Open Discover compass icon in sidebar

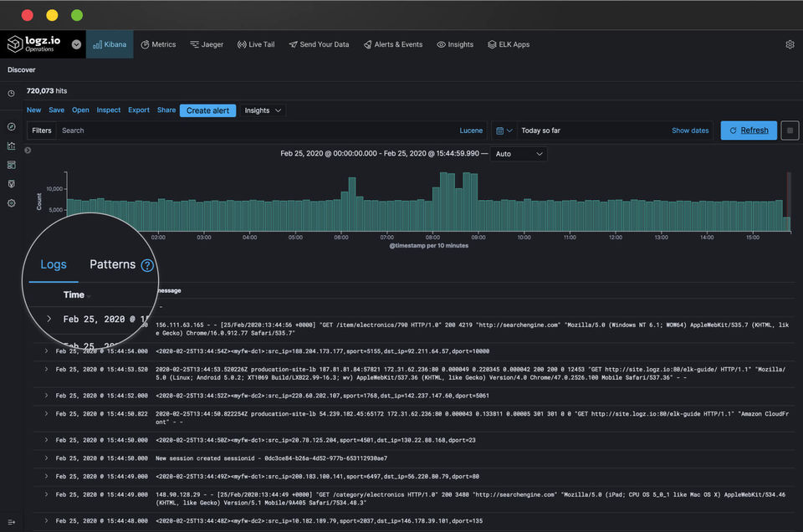point(11,126)
